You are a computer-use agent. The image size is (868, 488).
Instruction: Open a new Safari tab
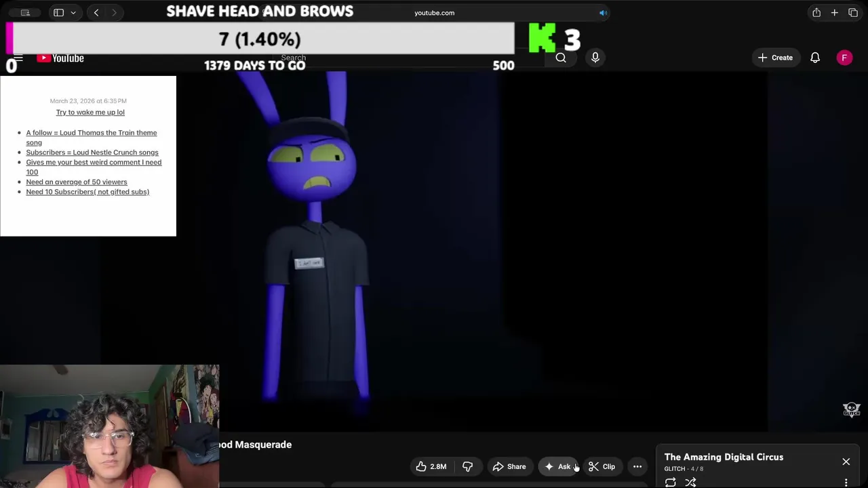click(x=835, y=12)
